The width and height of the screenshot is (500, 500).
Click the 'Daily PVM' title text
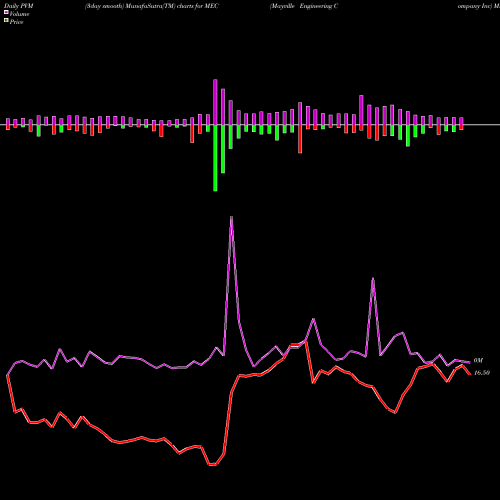[x=19, y=6]
